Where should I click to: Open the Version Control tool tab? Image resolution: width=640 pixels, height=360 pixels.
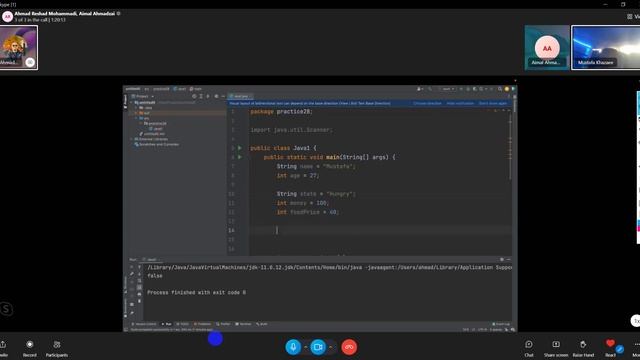click(x=144, y=324)
